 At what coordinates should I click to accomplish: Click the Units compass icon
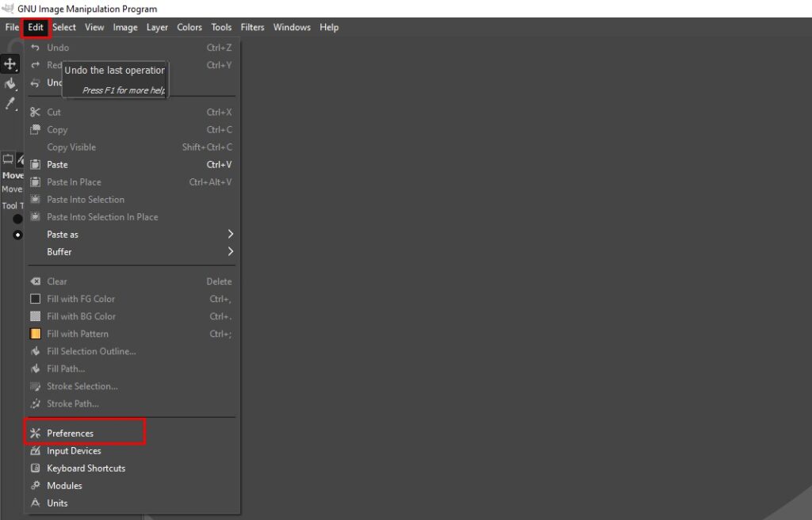click(x=35, y=503)
